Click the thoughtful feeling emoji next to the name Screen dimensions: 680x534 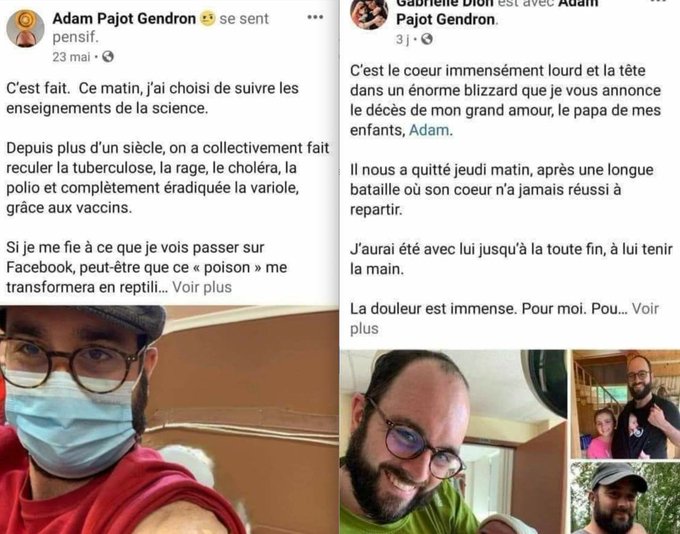tap(208, 19)
